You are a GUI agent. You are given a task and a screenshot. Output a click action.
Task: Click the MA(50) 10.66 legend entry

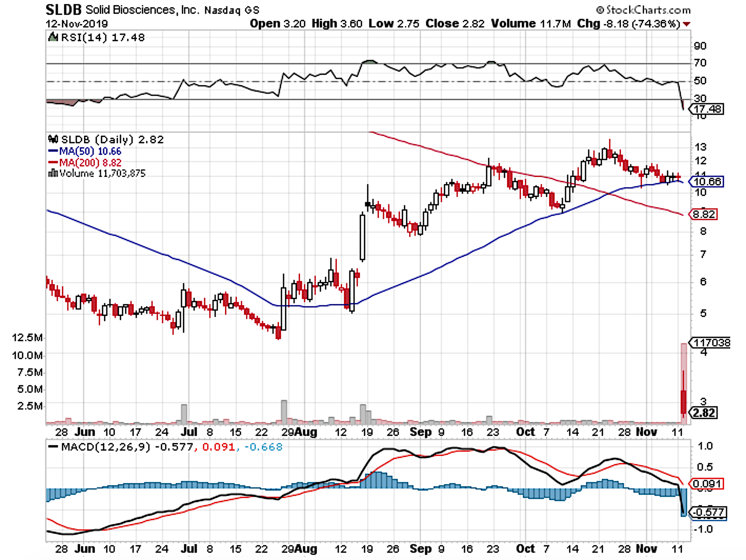point(90,152)
